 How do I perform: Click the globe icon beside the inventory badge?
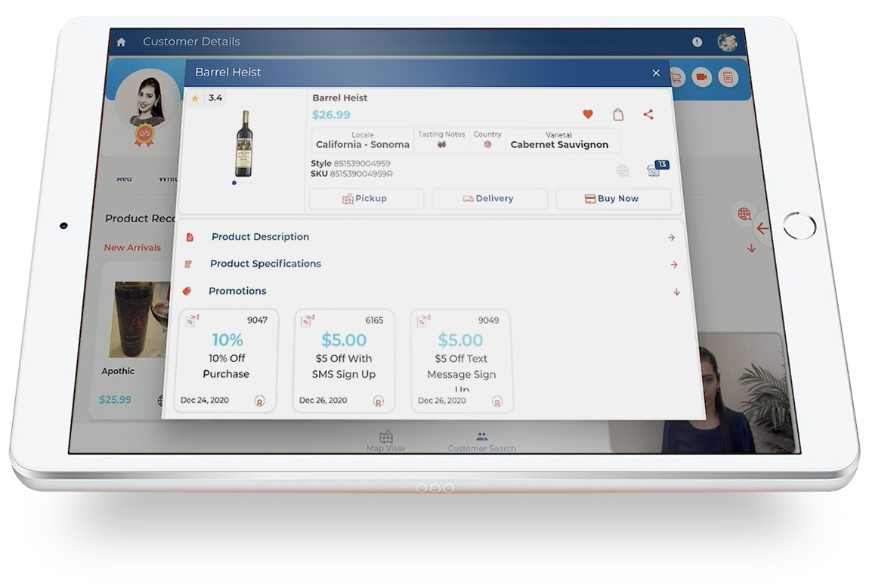coord(623,170)
